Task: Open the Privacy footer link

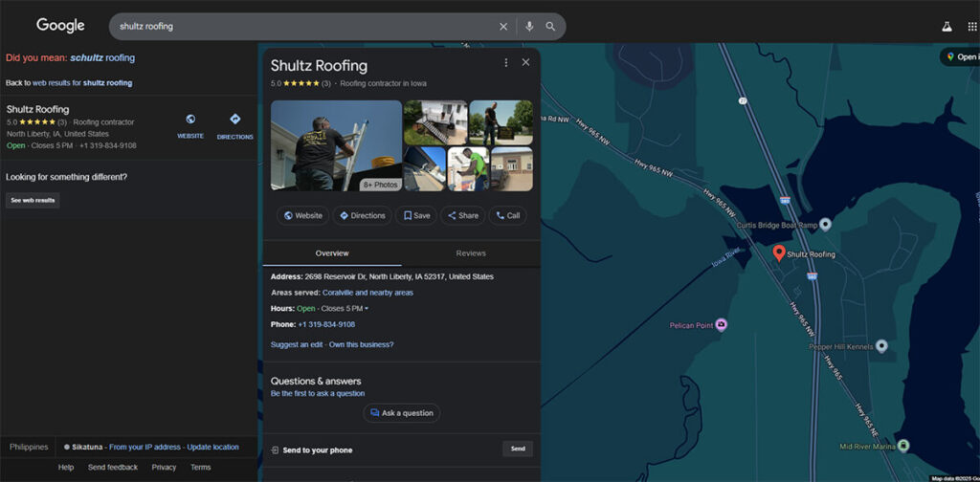Action: click(x=164, y=467)
